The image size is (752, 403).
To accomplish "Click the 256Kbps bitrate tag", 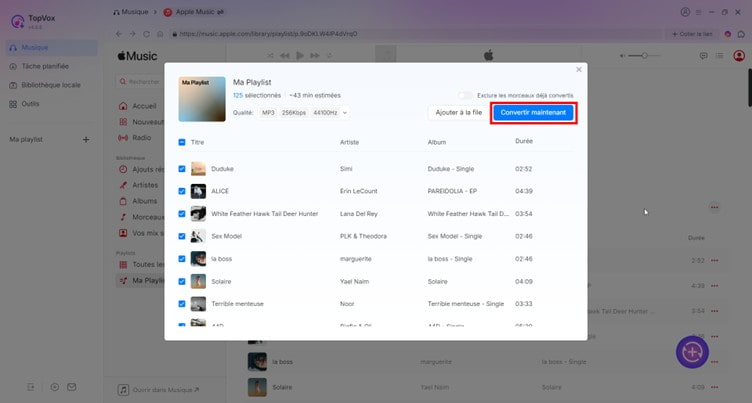I will pos(294,113).
